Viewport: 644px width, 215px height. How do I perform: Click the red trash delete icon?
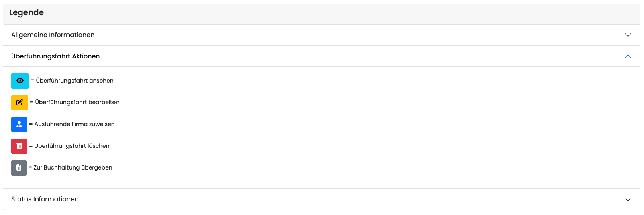pyautogui.click(x=19, y=146)
